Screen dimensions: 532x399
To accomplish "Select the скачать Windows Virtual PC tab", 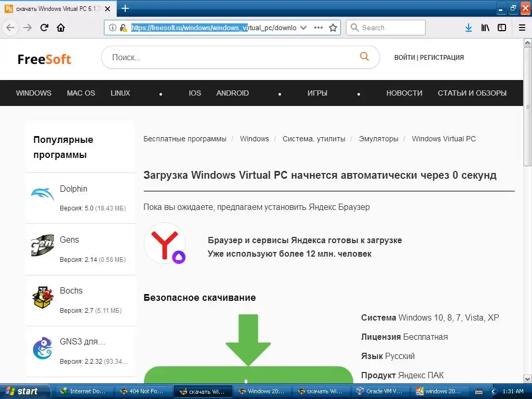I will click(x=58, y=9).
